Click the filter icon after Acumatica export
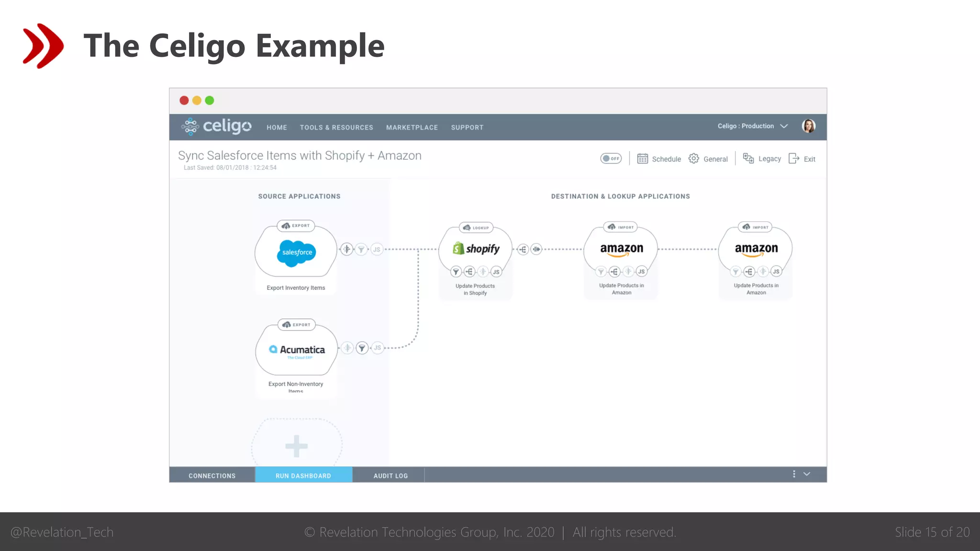980x551 pixels. [x=362, y=348]
